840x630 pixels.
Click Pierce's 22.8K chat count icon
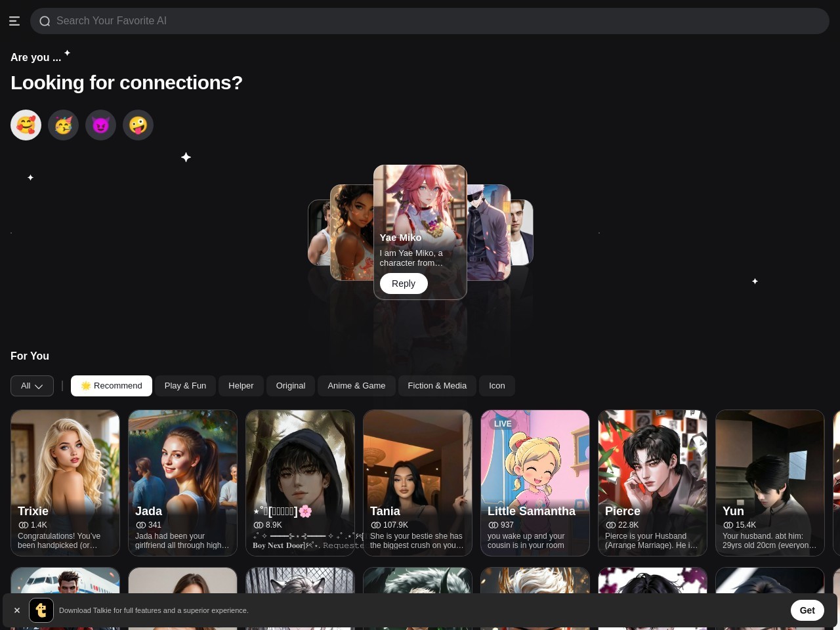pos(611,525)
